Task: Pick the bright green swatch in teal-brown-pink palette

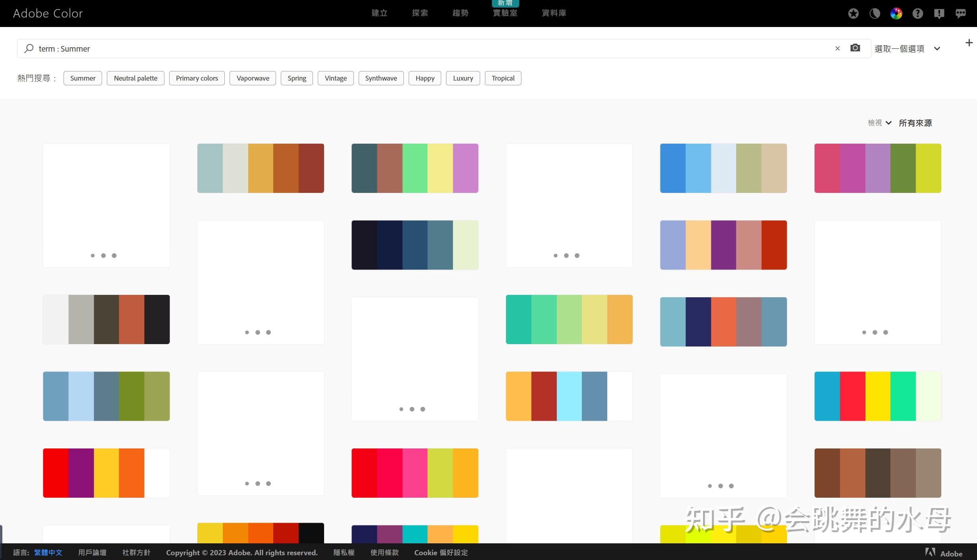Action: [415, 168]
